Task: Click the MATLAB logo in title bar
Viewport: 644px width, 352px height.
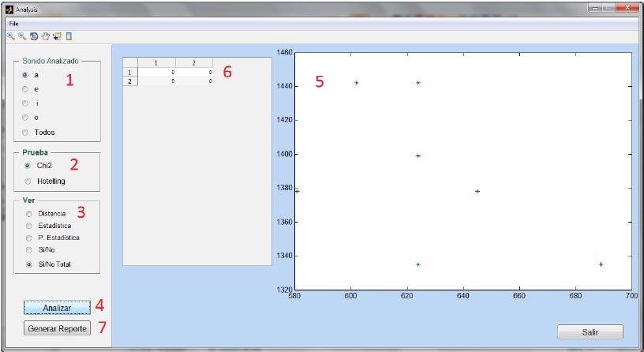Action: (x=9, y=9)
